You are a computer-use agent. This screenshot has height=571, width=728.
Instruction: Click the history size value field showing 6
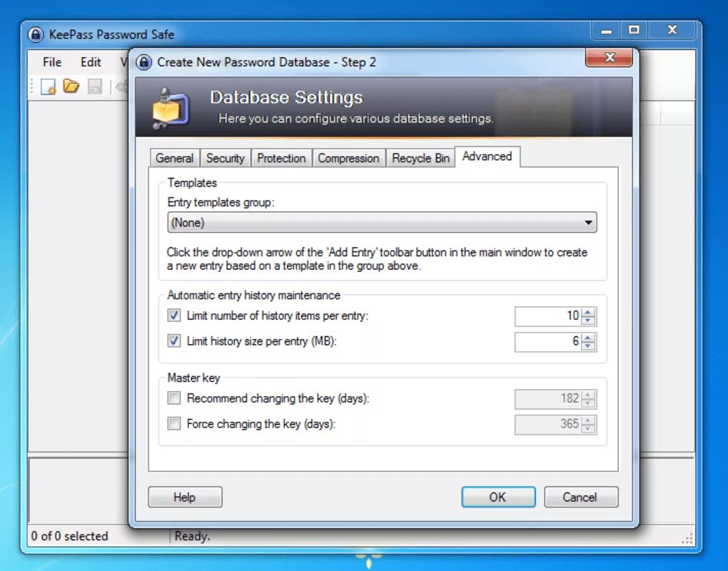(x=548, y=342)
